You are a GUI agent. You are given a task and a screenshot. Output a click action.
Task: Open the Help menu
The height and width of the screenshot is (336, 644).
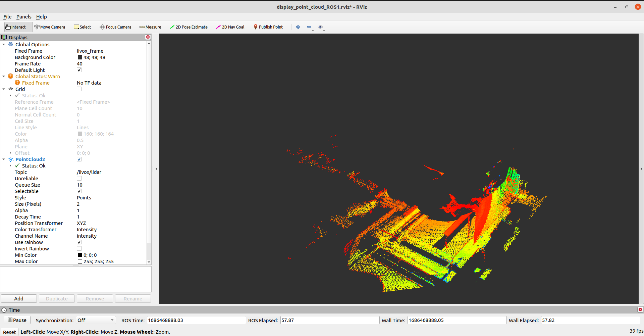click(42, 16)
